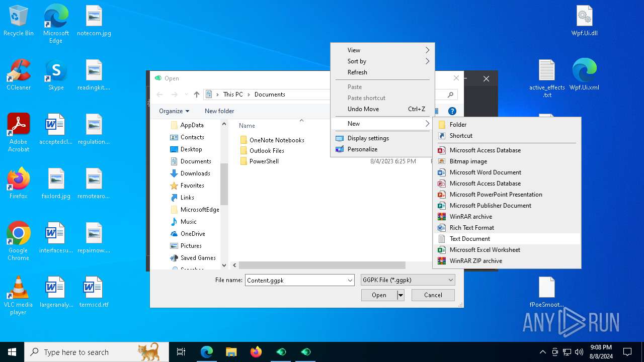
Task: Open Firefox from taskbar
Action: (x=256, y=352)
